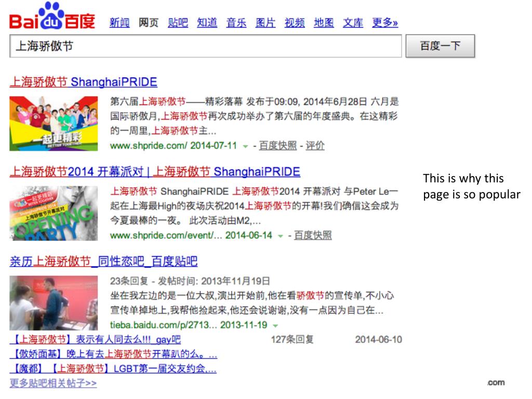This screenshot has width=532, height=399.
Task: Open the 视频 (Video) tab
Action: [x=295, y=23]
